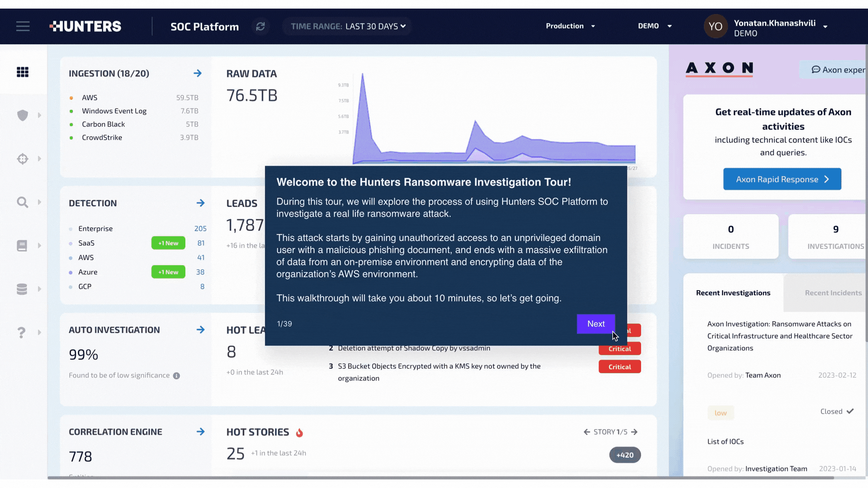Open the hamburger menu icon
Viewport: 868px width, 488px height.
pos(23,26)
